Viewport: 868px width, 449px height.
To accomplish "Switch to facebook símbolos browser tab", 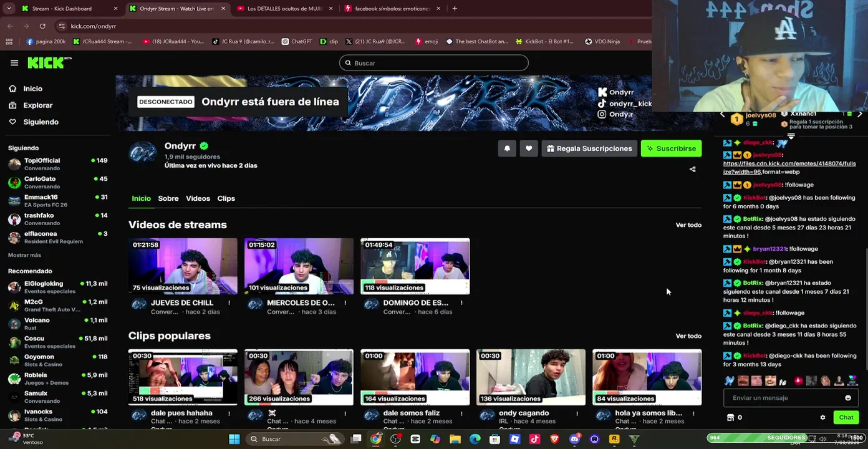I will click(392, 9).
